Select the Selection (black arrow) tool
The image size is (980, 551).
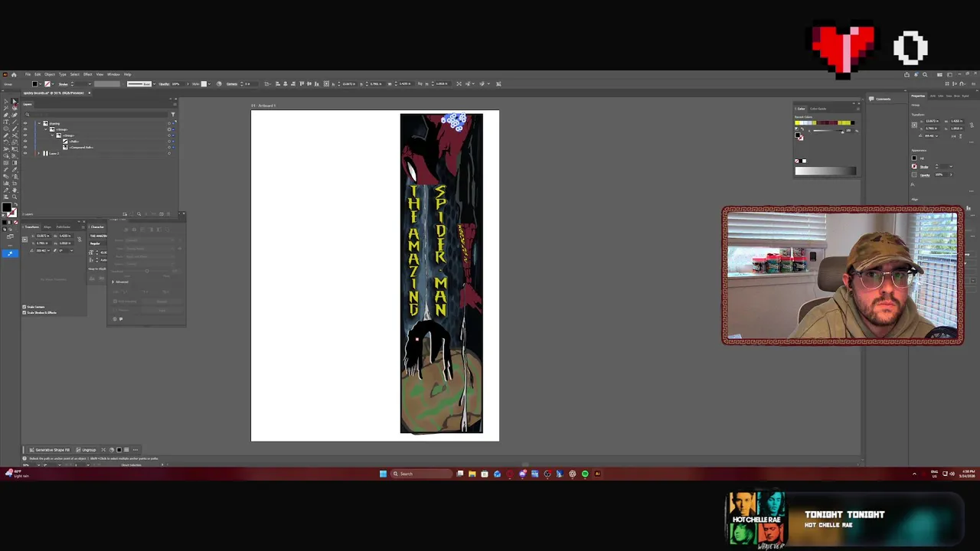(x=6, y=101)
